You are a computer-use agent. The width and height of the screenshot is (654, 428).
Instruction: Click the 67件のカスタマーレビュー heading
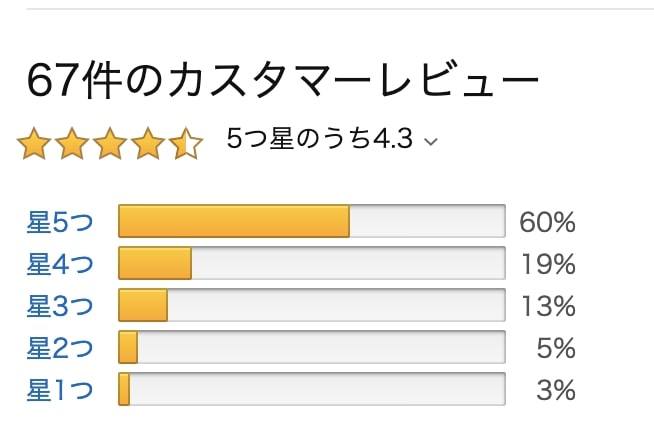pyautogui.click(x=283, y=80)
